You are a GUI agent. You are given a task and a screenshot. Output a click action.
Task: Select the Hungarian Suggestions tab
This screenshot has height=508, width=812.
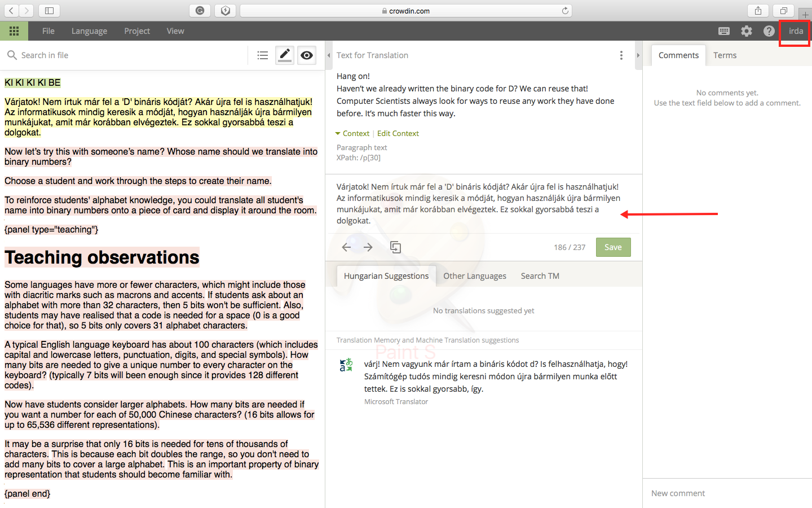pos(386,276)
